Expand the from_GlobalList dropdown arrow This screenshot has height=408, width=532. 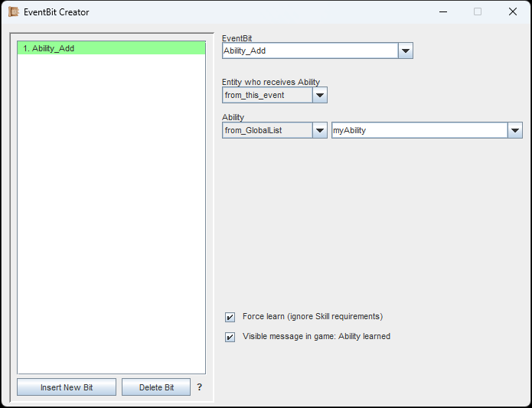320,131
